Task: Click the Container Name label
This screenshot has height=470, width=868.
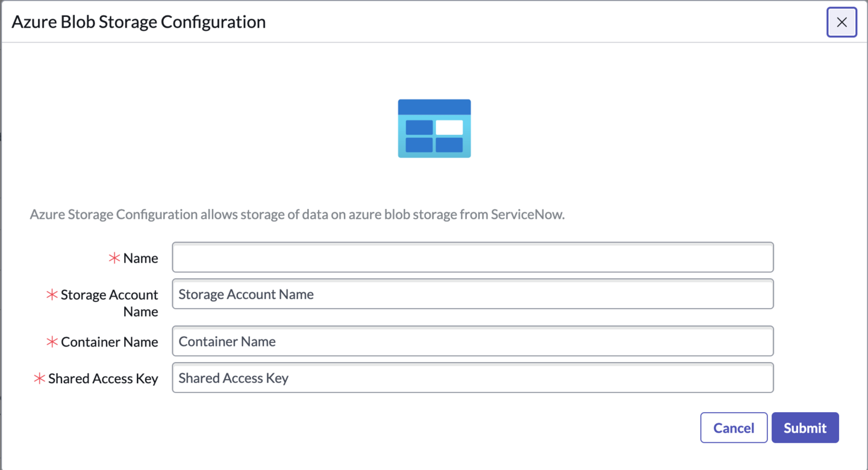Action: [x=110, y=342]
